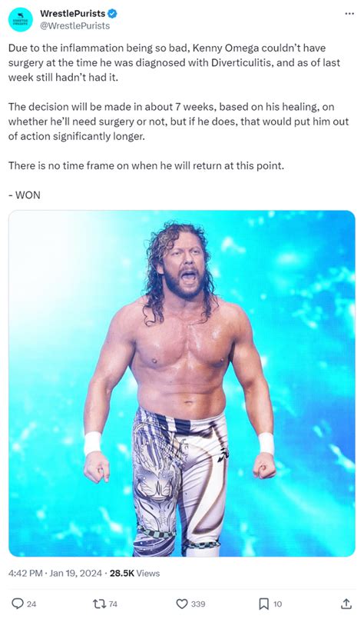Bookmark the post with the bookmark icon
364x619 pixels.
point(264,604)
